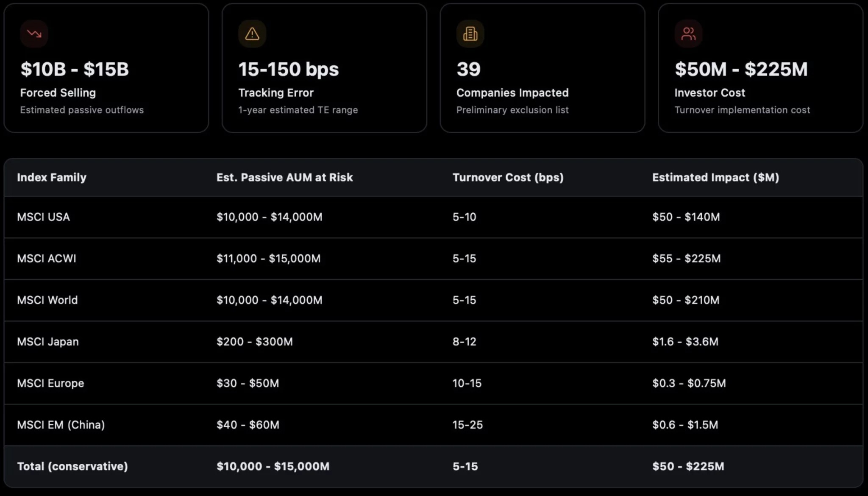The image size is (868, 496).
Task: Click the Total (conservative) summary row
Action: click(434, 466)
